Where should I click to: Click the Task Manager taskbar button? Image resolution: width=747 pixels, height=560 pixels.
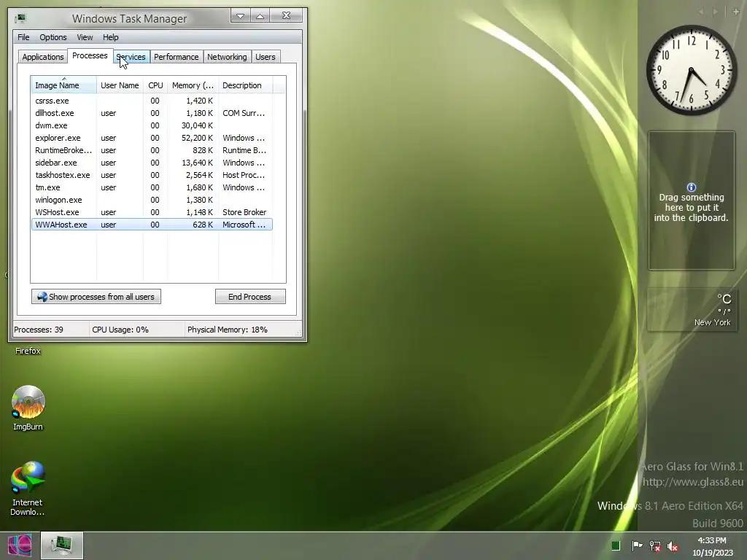(62, 545)
